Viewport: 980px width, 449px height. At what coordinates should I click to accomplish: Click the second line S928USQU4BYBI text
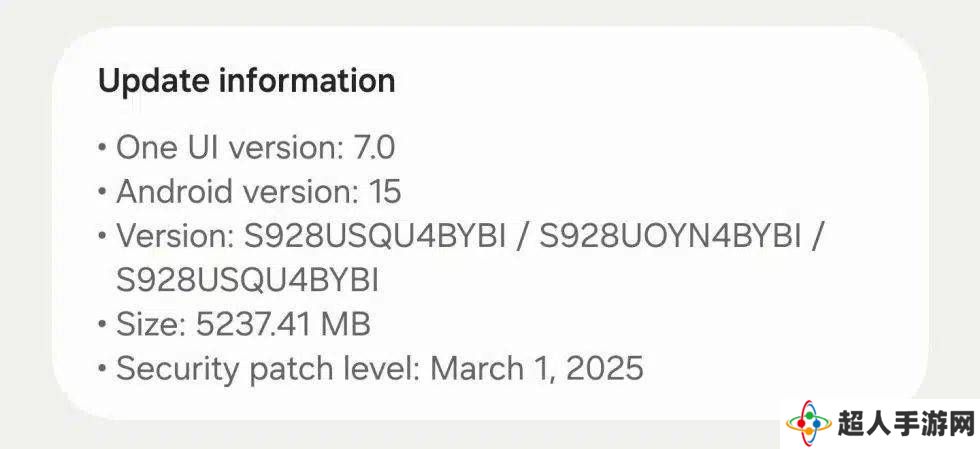tap(248, 281)
